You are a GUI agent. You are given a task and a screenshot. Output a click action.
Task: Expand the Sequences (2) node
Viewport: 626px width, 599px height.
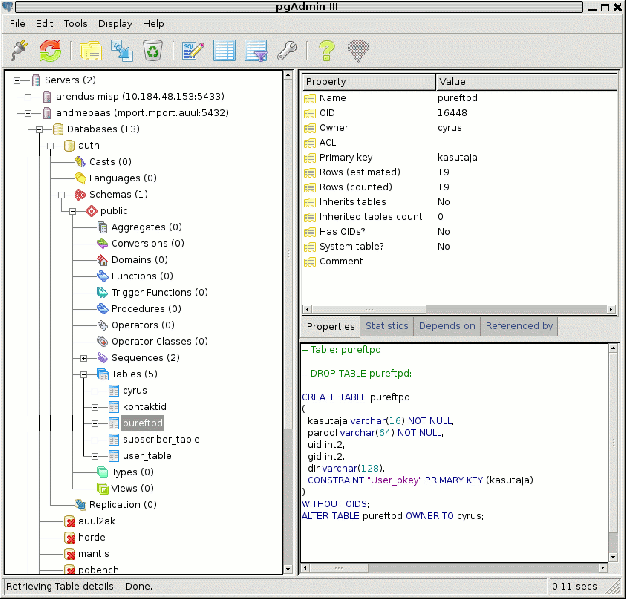(83, 358)
